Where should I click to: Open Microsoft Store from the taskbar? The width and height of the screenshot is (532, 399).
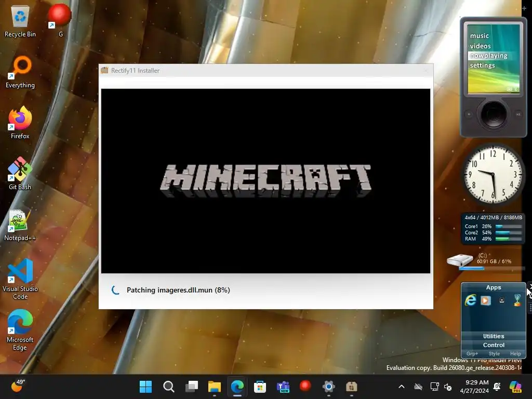[x=260, y=387]
